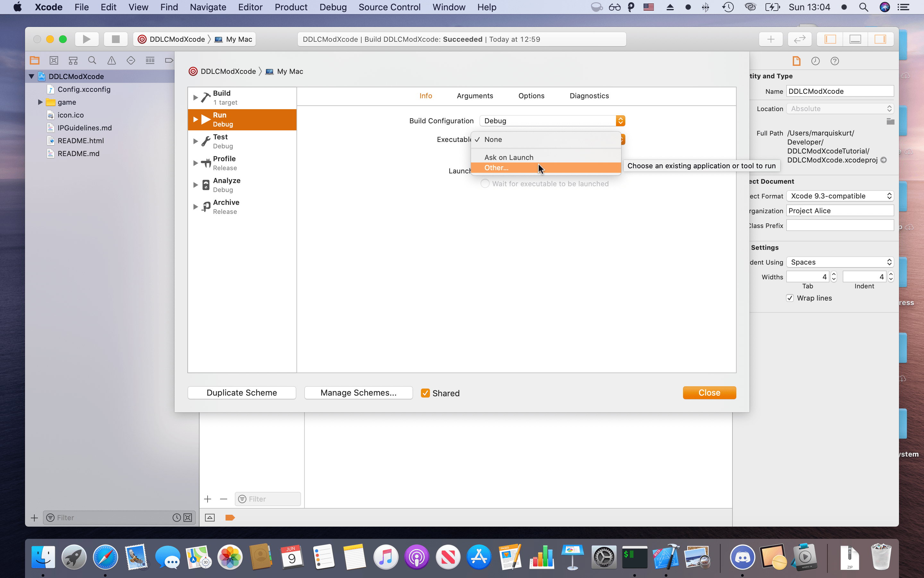Open the Build Configuration Debug dropdown
The width and height of the screenshot is (924, 578).
(x=552, y=121)
